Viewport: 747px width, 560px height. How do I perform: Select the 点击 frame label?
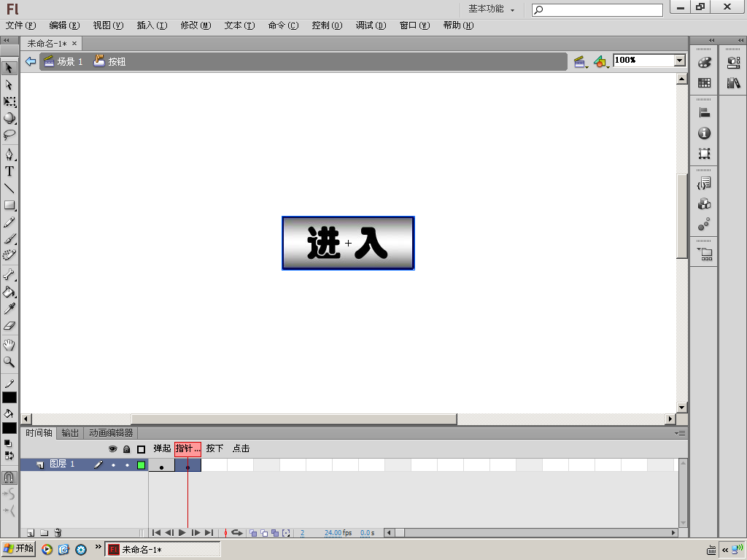[x=241, y=448]
